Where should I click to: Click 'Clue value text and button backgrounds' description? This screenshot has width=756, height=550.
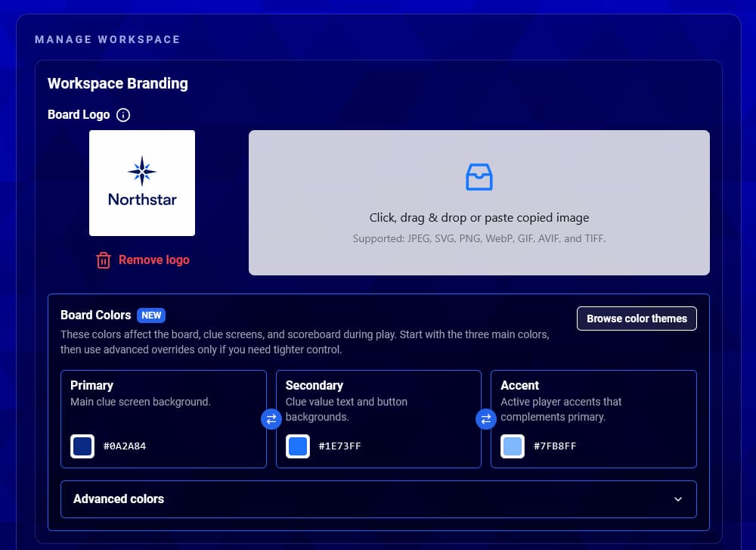tap(346, 409)
